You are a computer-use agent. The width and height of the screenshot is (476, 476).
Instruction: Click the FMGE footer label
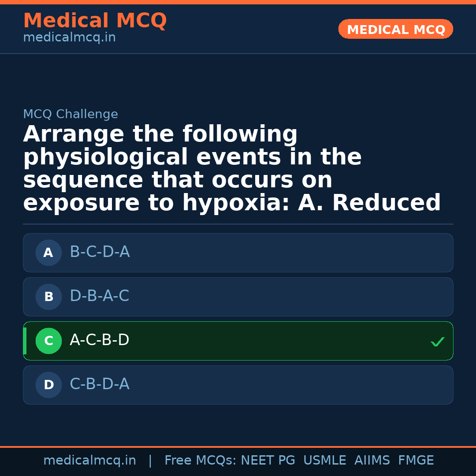[x=416, y=460]
